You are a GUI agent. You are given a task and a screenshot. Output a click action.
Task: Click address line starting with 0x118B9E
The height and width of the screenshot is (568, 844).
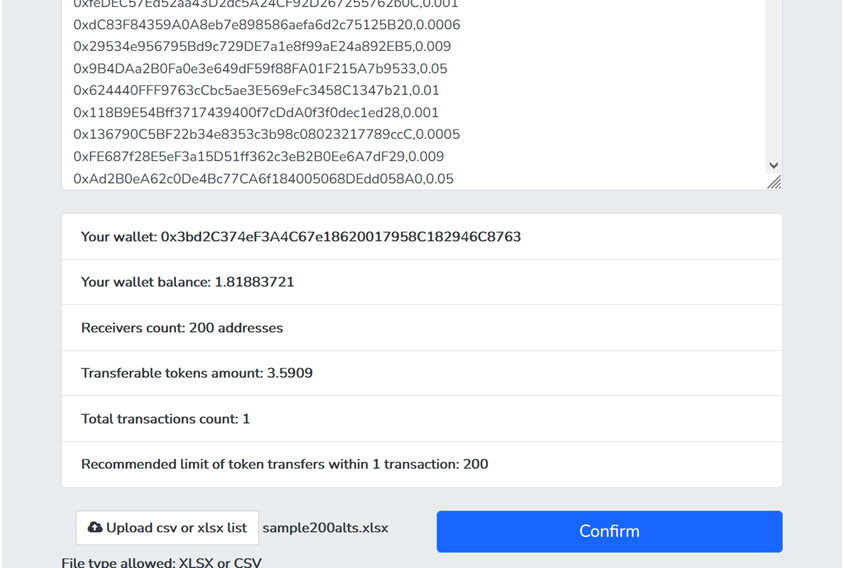256,113
